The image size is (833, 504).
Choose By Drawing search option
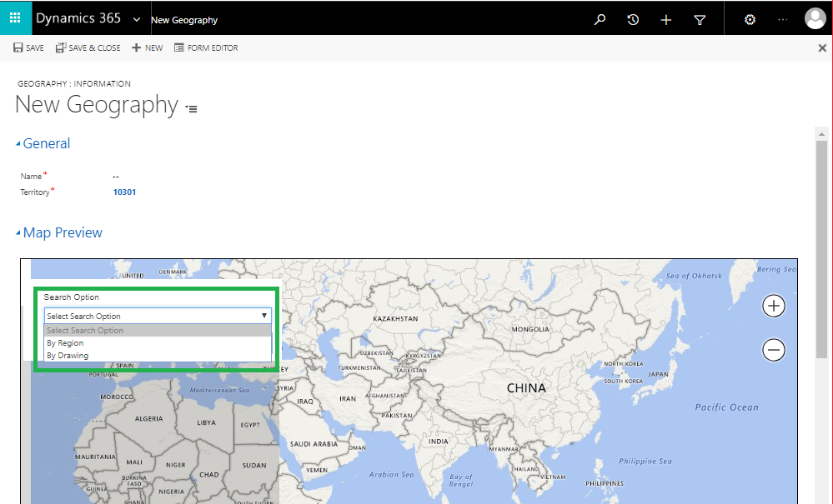click(x=68, y=356)
